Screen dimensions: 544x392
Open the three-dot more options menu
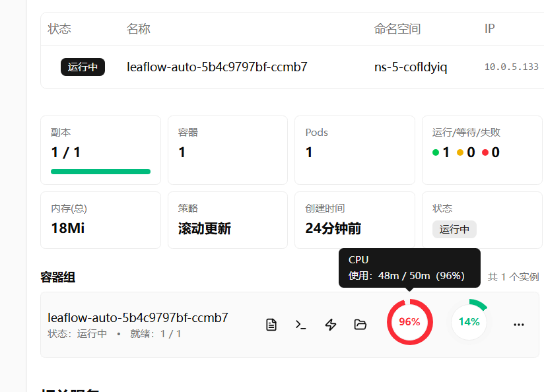(x=519, y=325)
